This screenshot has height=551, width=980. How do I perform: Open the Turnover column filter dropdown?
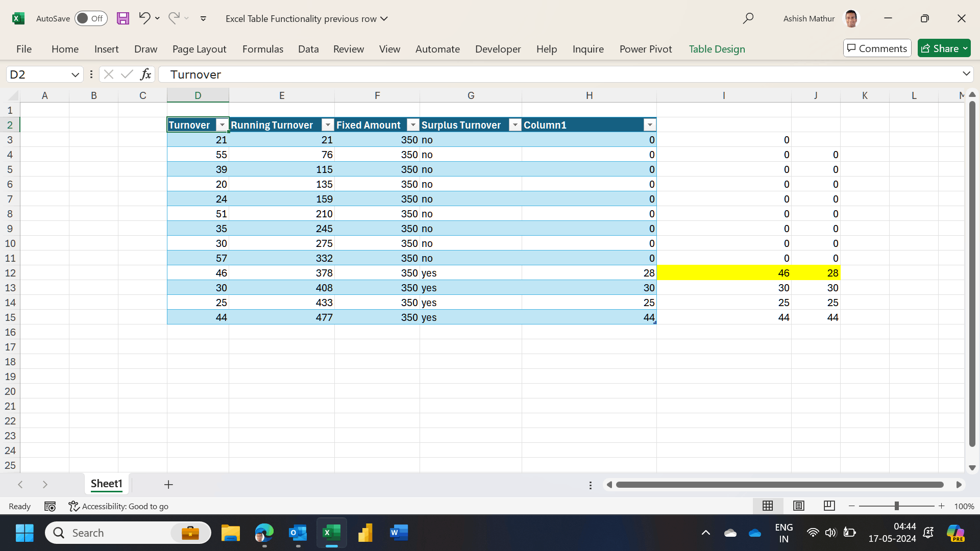[222, 125]
